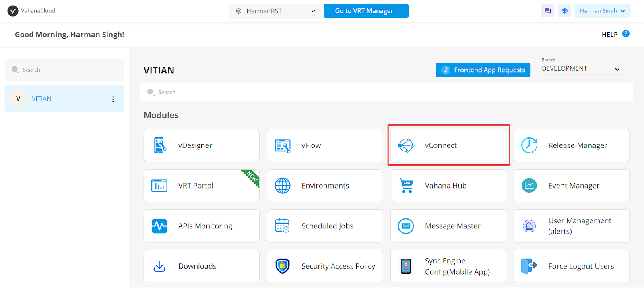Click the Scheduled Jobs calendar icon
The image size is (644, 288).
[282, 226]
